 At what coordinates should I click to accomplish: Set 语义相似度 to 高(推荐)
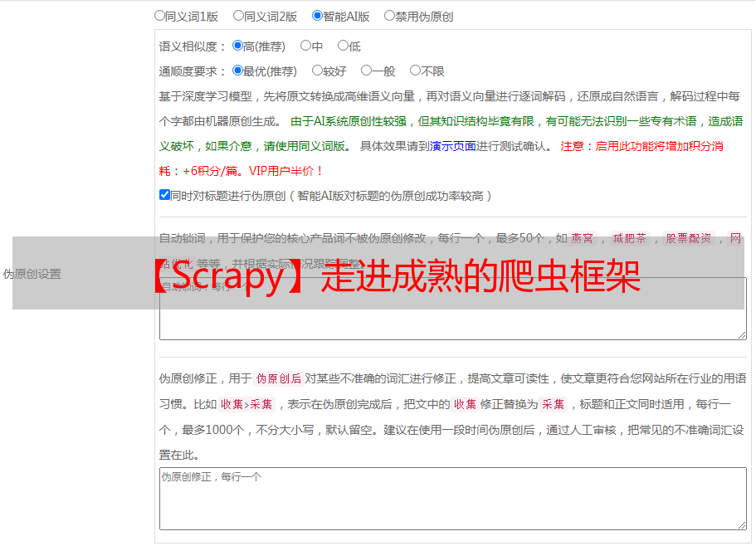(237, 46)
